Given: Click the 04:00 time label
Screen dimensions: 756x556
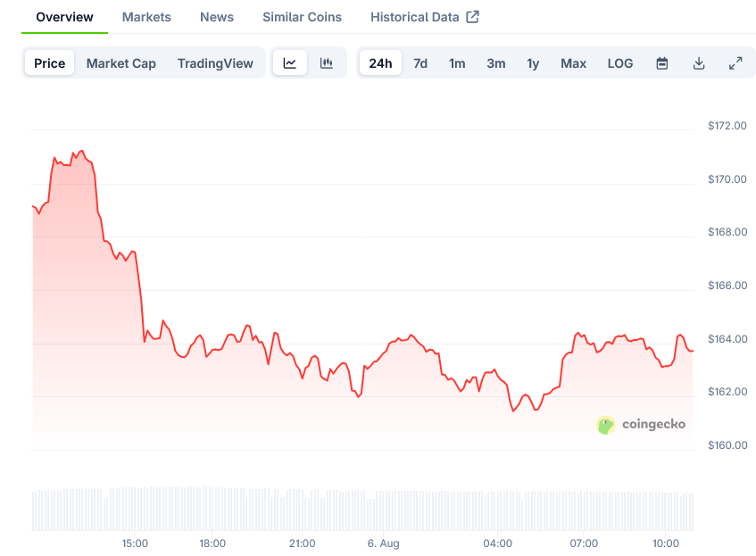Looking at the screenshot, I should [x=497, y=544].
